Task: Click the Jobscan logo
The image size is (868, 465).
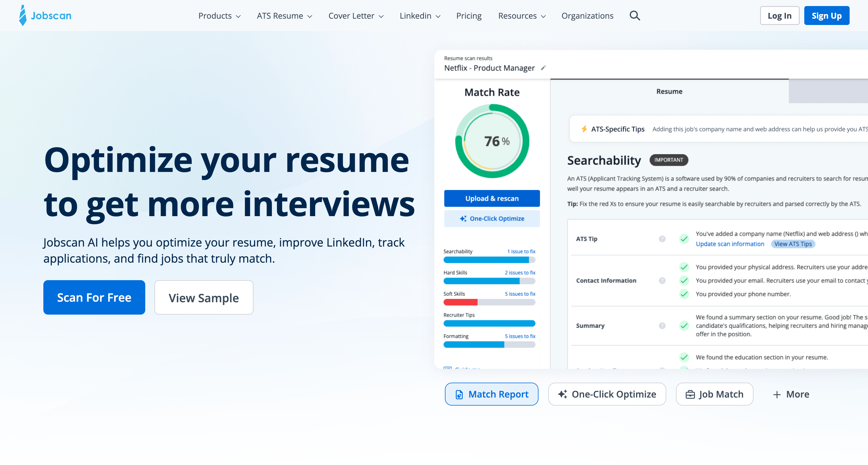Action: click(x=45, y=15)
